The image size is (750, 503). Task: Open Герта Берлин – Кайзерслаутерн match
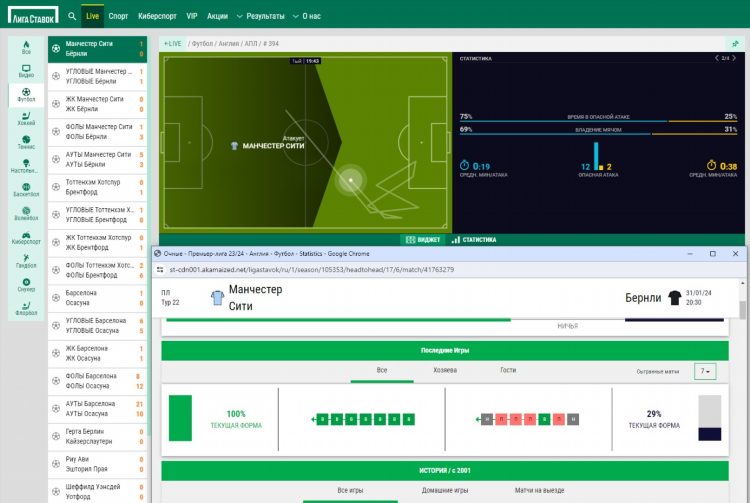(x=98, y=437)
